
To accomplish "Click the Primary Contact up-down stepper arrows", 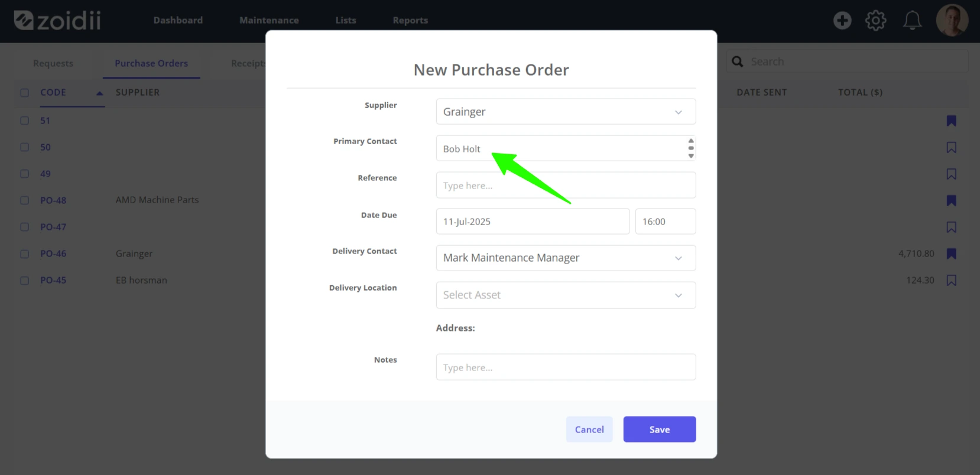I will [690, 148].
